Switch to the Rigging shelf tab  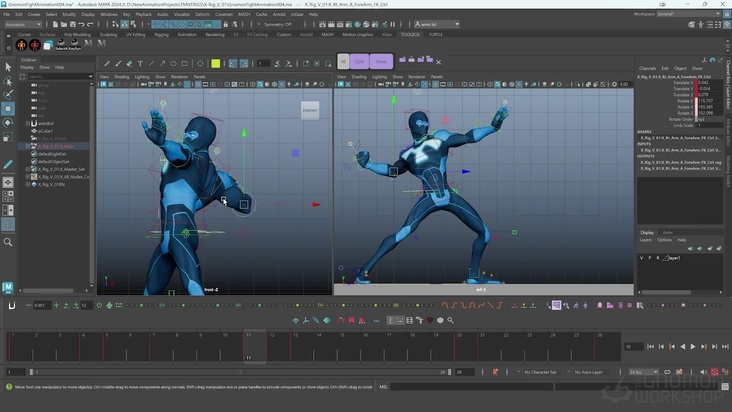[x=160, y=34]
